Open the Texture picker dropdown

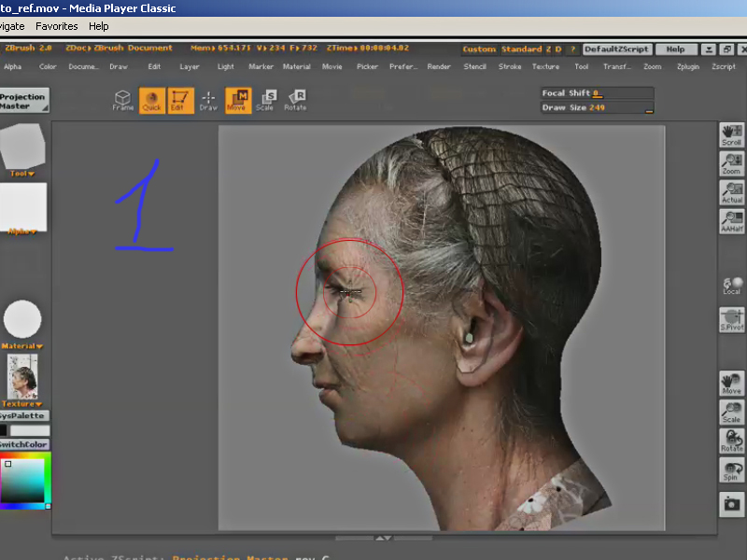click(22, 404)
